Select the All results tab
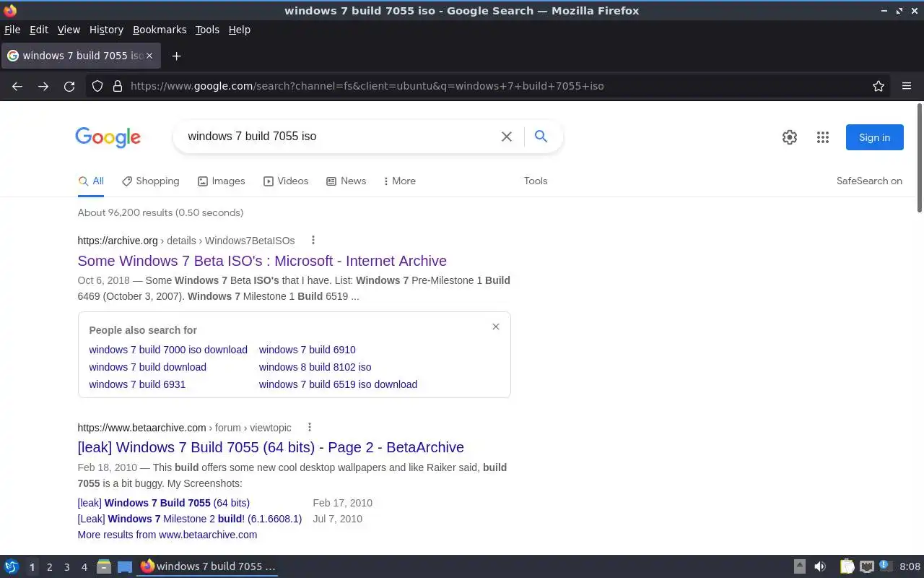Viewport: 924px width, 578px height. [91, 181]
